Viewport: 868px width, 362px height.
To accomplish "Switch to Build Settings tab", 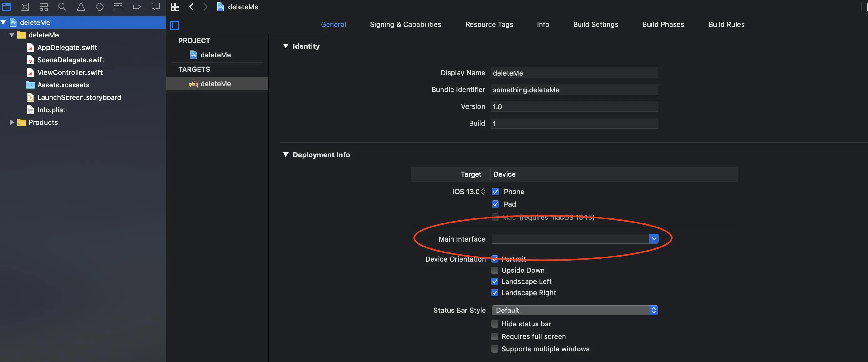I will point(595,24).
